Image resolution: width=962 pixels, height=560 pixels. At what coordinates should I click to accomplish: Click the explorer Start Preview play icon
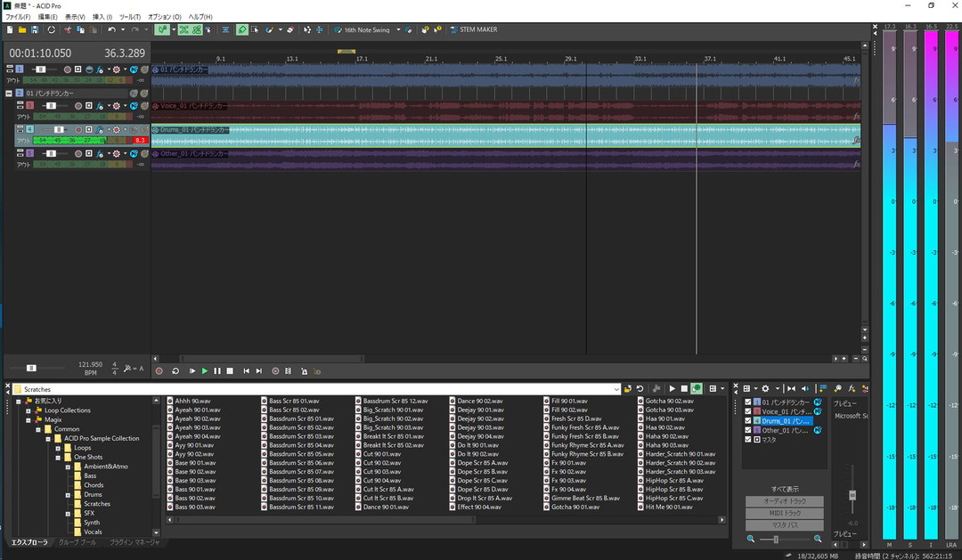(x=672, y=389)
